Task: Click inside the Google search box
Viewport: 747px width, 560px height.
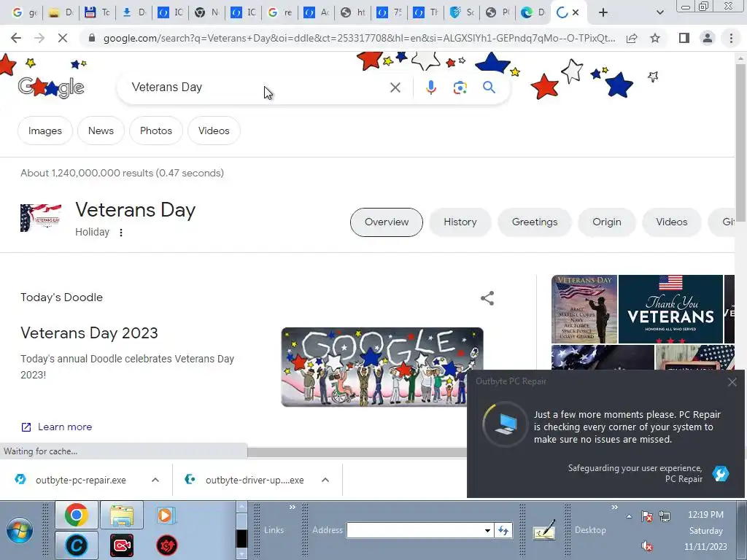Action: click(x=258, y=87)
